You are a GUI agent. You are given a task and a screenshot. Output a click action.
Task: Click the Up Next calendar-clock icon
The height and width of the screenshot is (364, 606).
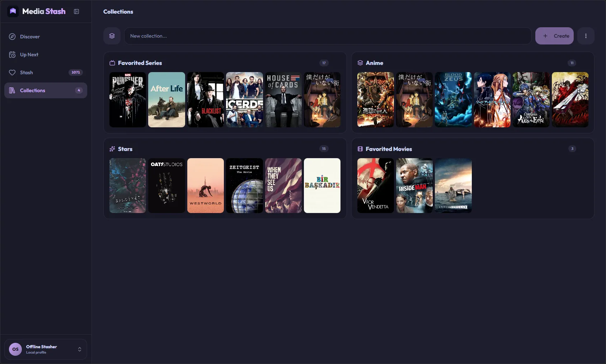pyautogui.click(x=12, y=55)
